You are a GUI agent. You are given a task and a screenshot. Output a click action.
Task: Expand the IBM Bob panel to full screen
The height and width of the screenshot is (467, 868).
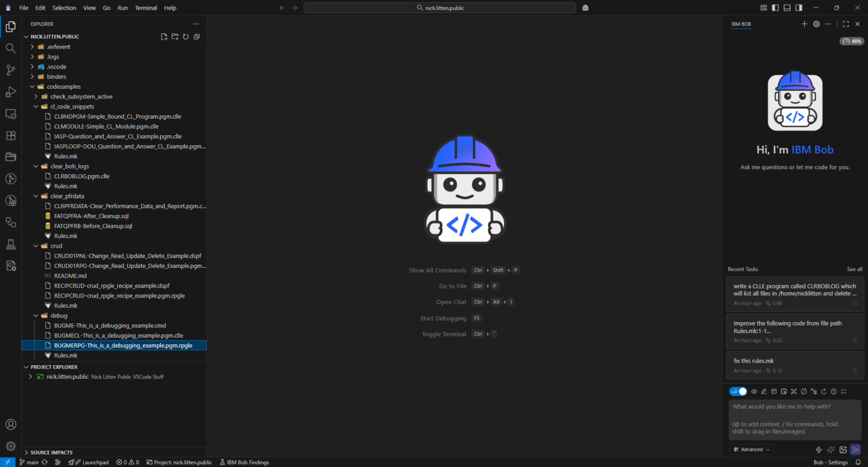click(x=846, y=24)
